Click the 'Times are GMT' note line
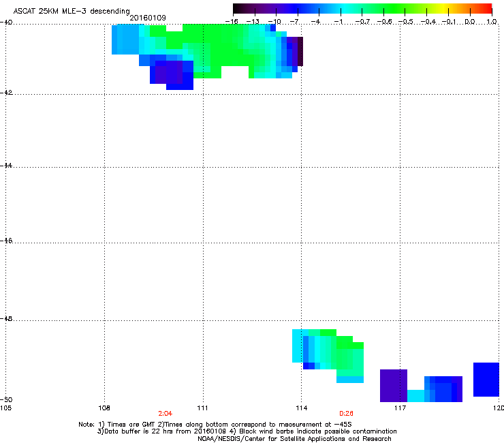This screenshot has width=504, height=443. pos(215,425)
